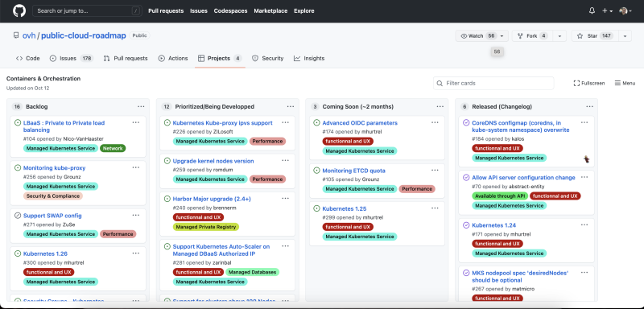Open the notifications bell
Viewport: 644px width, 309px height.
592,11
